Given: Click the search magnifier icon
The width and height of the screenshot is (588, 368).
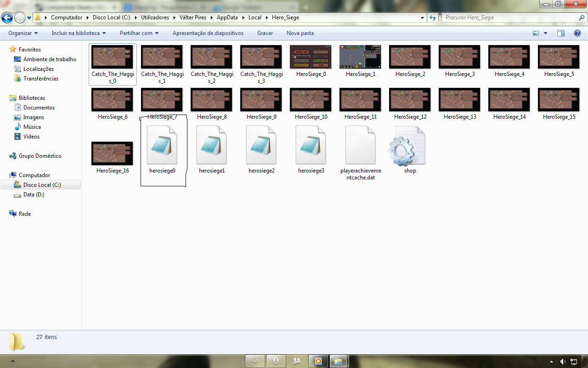Looking at the screenshot, I should pyautogui.click(x=581, y=17).
